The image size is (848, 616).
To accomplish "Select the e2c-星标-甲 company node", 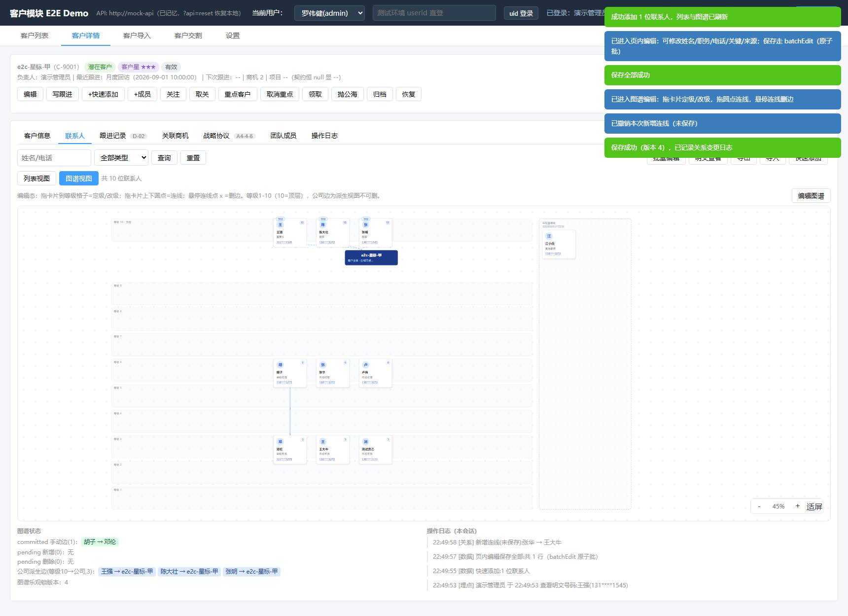I will tap(371, 257).
